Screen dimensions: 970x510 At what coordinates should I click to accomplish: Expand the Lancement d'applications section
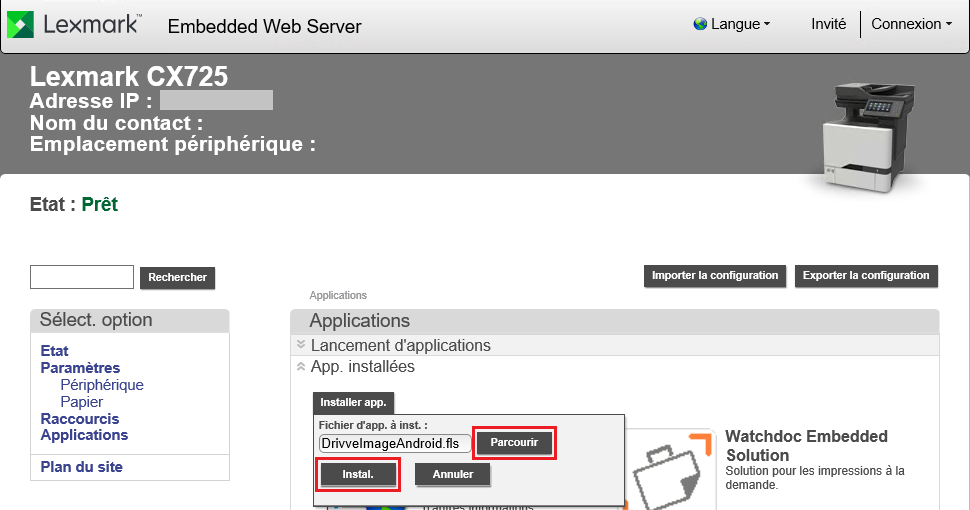(x=400, y=345)
